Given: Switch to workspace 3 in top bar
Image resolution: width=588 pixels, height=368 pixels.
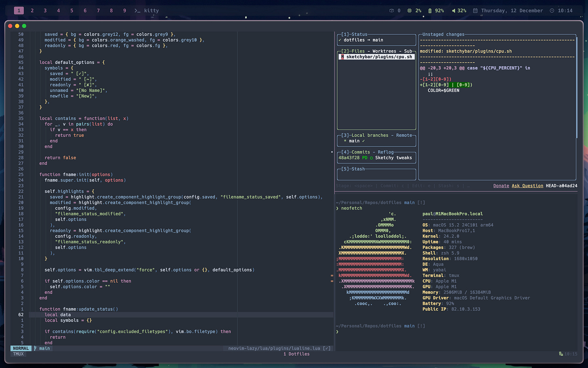Looking at the screenshot, I should (x=45, y=11).
